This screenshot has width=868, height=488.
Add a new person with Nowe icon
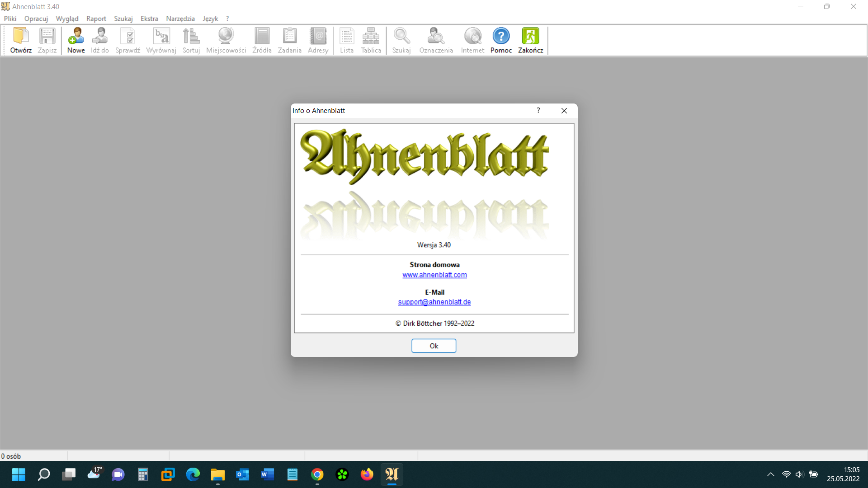(76, 36)
